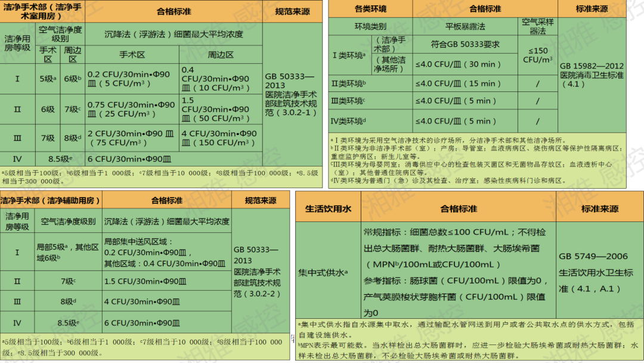Select the Ⅱ类环境 row label

pos(349,84)
